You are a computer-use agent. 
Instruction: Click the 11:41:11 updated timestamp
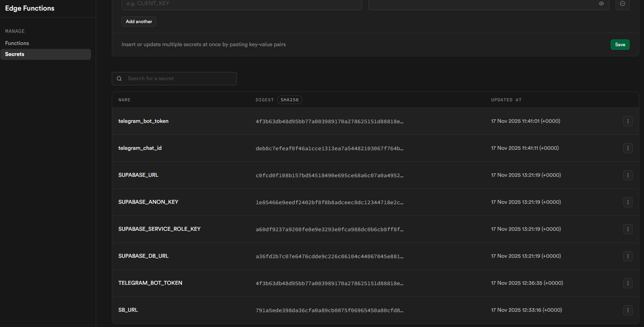[525, 148]
